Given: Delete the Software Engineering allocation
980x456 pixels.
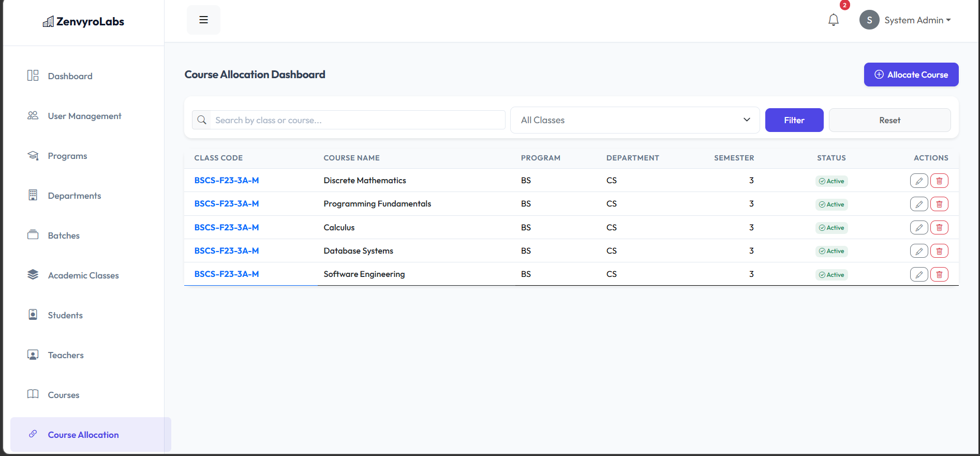Looking at the screenshot, I should [939, 274].
